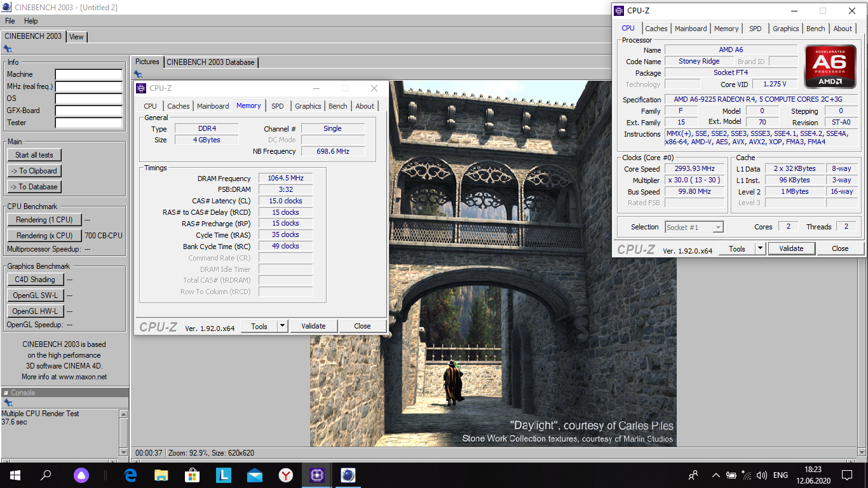
Task: Check the battery status tray icon
Action: (731, 475)
